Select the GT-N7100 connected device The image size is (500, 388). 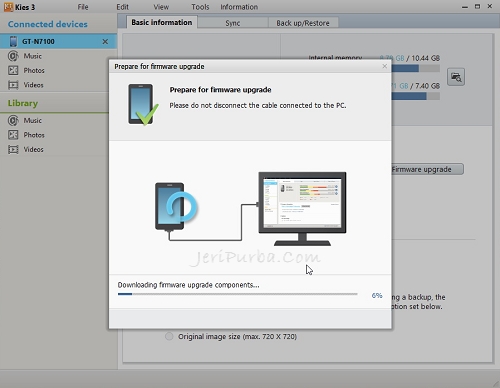tap(58, 41)
